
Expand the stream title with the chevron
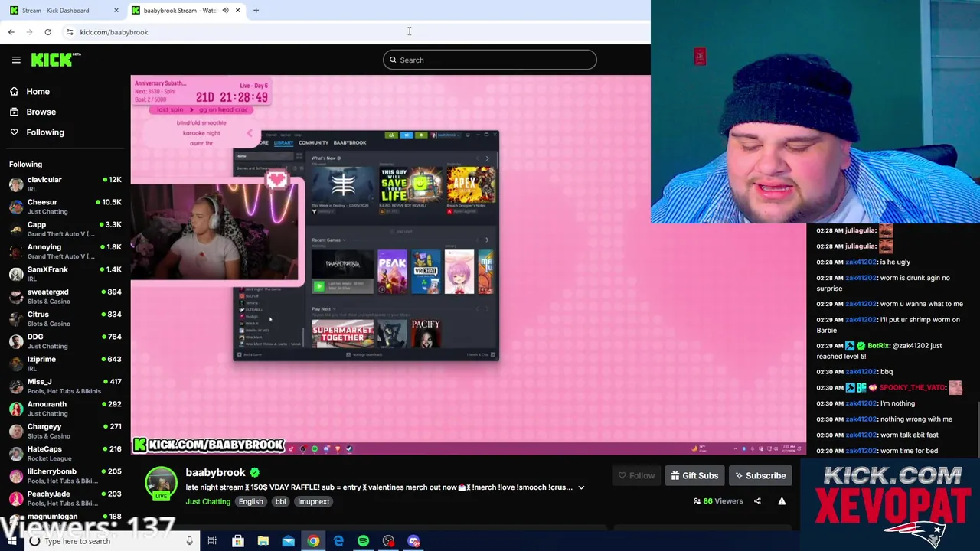click(581, 487)
